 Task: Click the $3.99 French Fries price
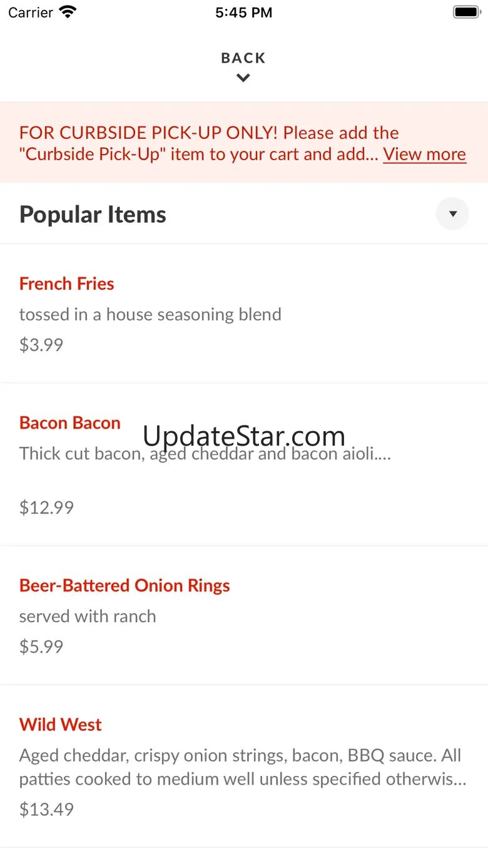(41, 345)
